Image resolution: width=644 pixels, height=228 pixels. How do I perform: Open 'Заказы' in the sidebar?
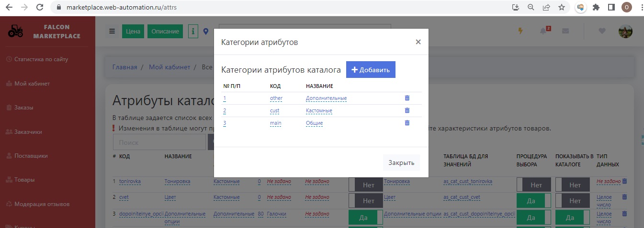(x=24, y=108)
